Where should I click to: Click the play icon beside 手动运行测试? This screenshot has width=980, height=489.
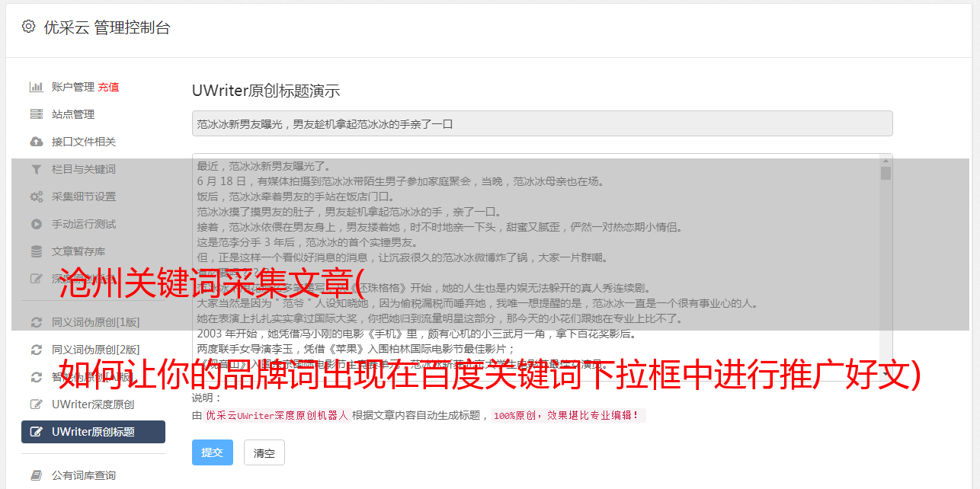coord(36,224)
